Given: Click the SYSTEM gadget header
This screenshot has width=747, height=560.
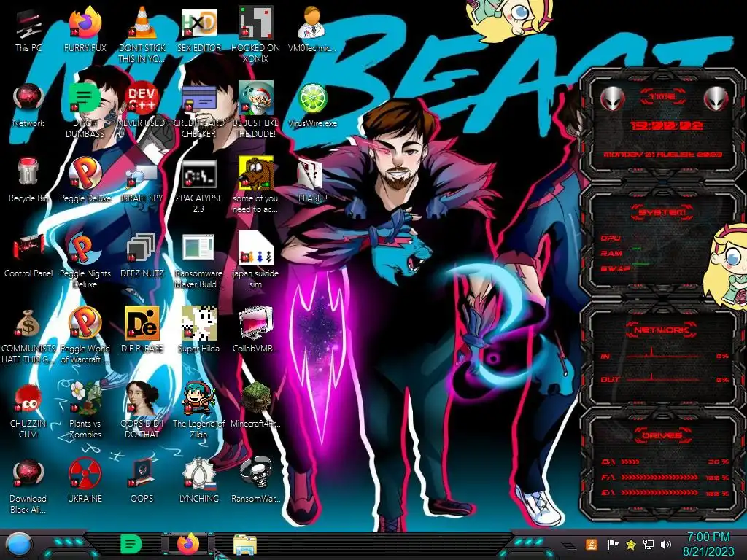Looking at the screenshot, I should [x=662, y=212].
